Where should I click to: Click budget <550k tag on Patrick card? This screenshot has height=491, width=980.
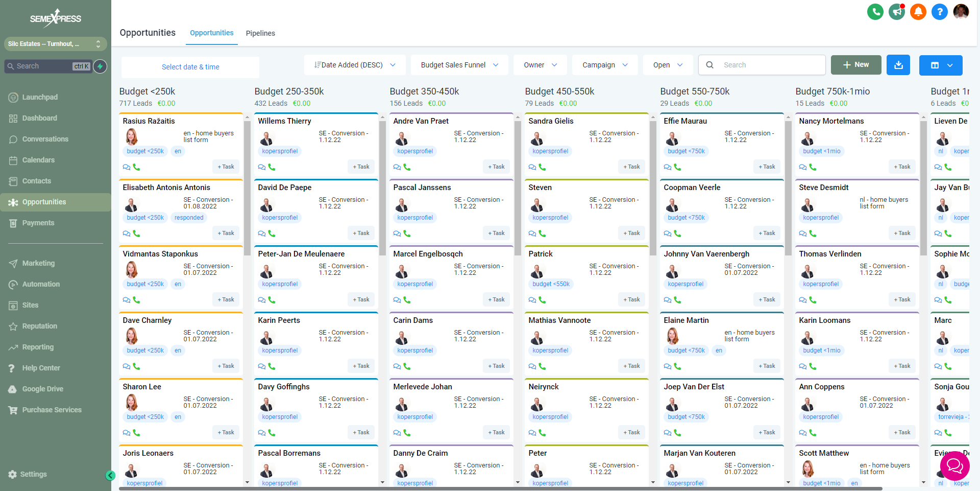tap(551, 284)
